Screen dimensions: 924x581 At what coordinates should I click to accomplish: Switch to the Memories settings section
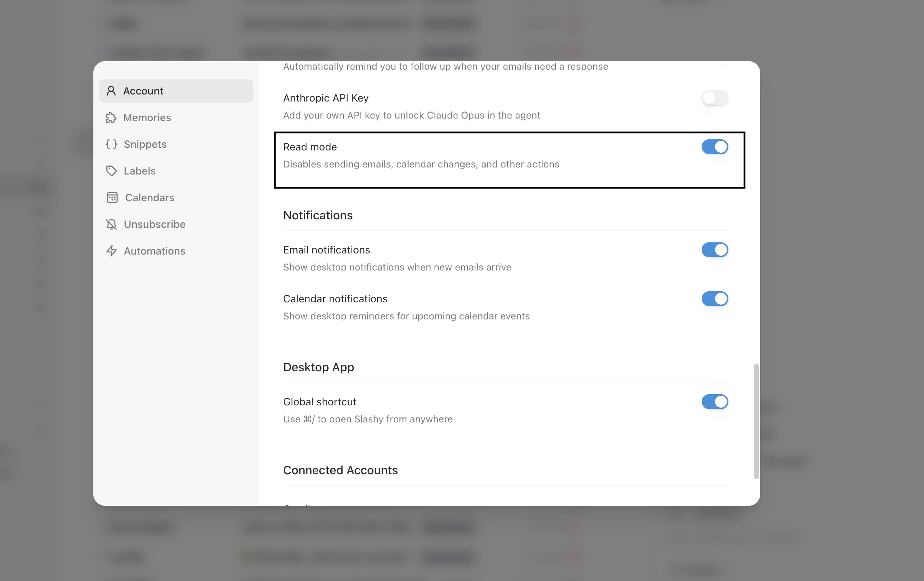[x=147, y=118]
